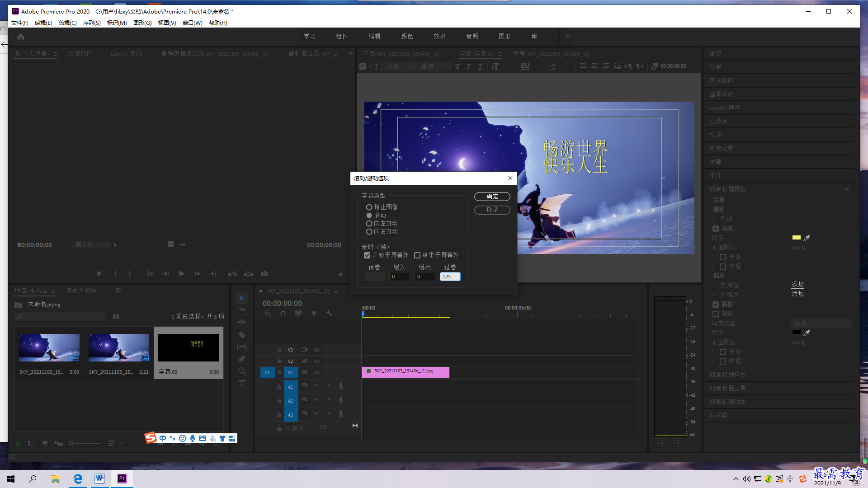868x488 pixels.
Task: Open 序列(S) menu
Action: point(92,23)
